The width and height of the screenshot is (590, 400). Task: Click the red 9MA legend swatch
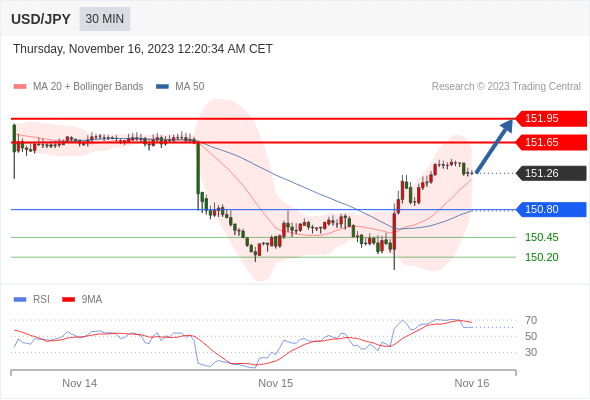coord(68,300)
